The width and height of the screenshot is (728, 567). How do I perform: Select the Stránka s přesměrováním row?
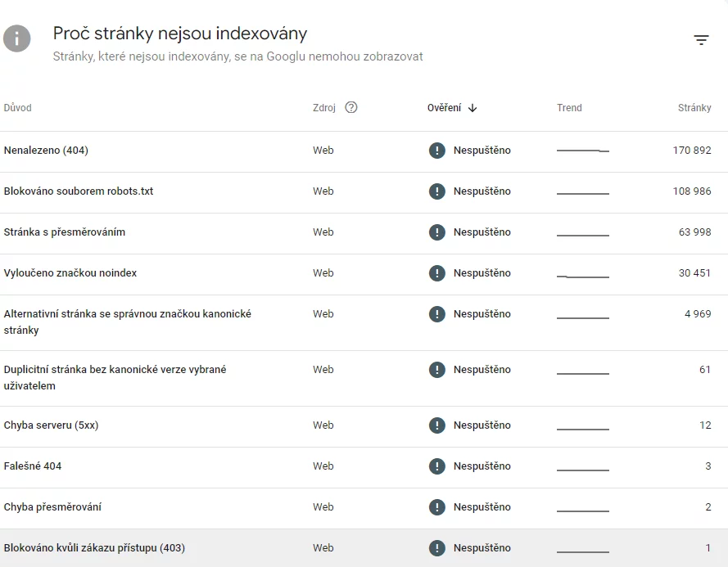click(x=364, y=233)
